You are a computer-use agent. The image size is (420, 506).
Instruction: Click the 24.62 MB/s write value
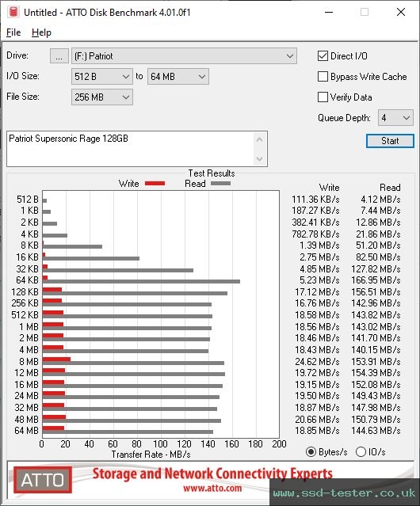tap(317, 361)
